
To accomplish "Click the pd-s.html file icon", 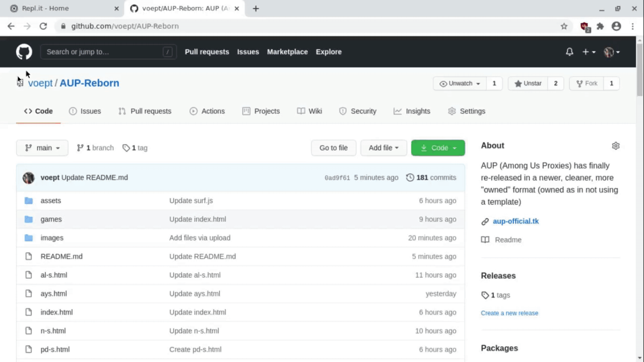I will tap(29, 349).
